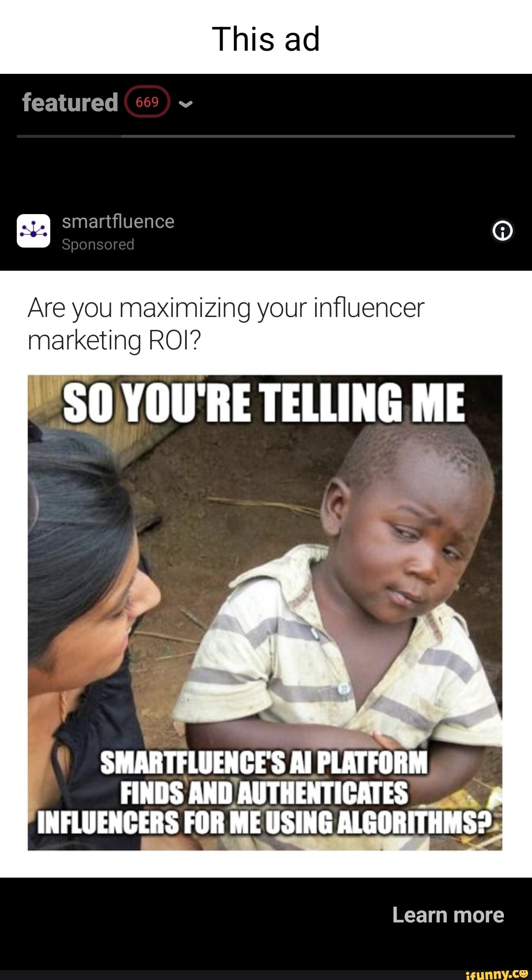532x980 pixels.
Task: Tap the feed progress bar
Action: tap(266, 136)
